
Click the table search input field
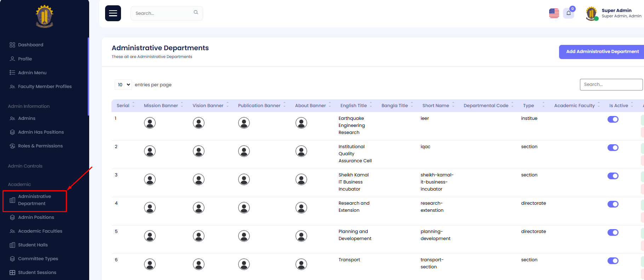tap(611, 84)
